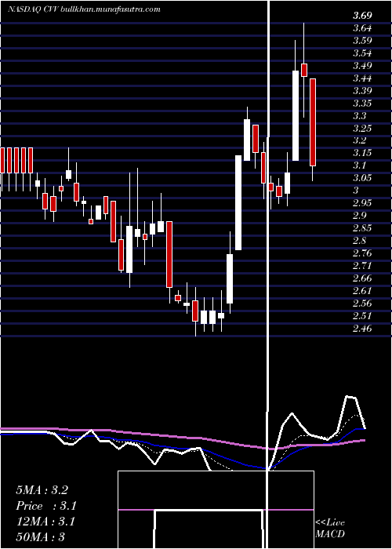Click the 3.59 price level label
The image size is (392, 549).
click(362, 41)
